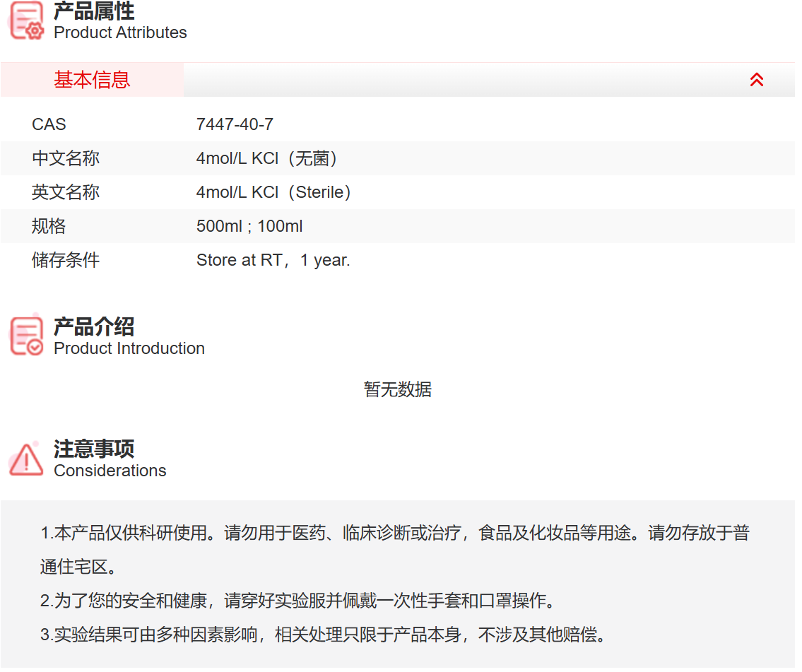Select the 英文名称 value 4mol/L KCl（Sterile）
The height and width of the screenshot is (672, 802).
274,191
